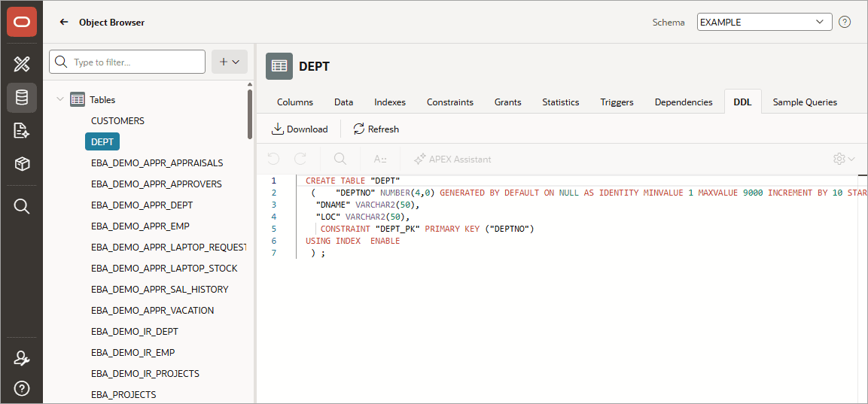The image size is (868, 404).
Task: Select EBA_DEMO_APPR_EMP table
Action: 141,226
